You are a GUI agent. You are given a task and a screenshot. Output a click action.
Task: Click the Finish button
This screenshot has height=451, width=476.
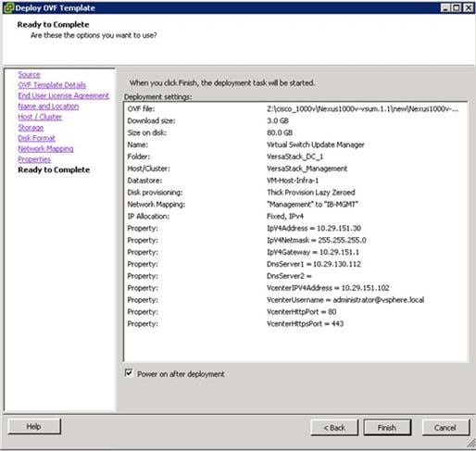387,428
